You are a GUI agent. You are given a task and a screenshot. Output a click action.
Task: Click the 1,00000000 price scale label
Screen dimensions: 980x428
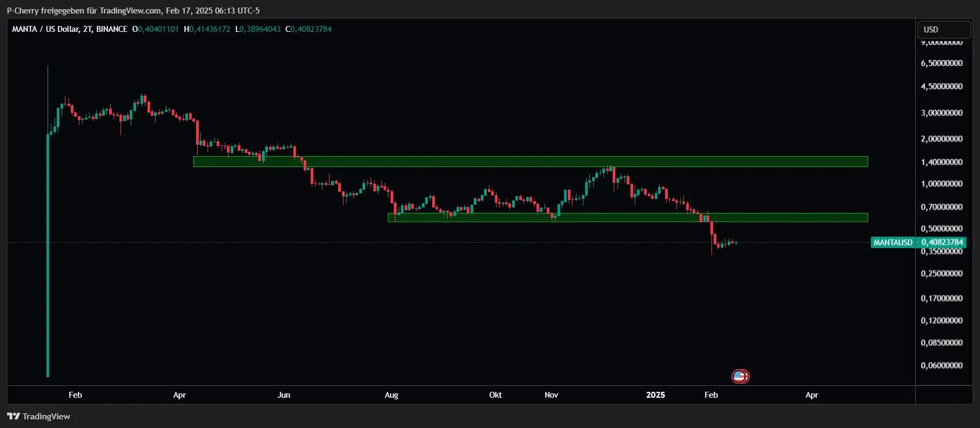coord(942,184)
